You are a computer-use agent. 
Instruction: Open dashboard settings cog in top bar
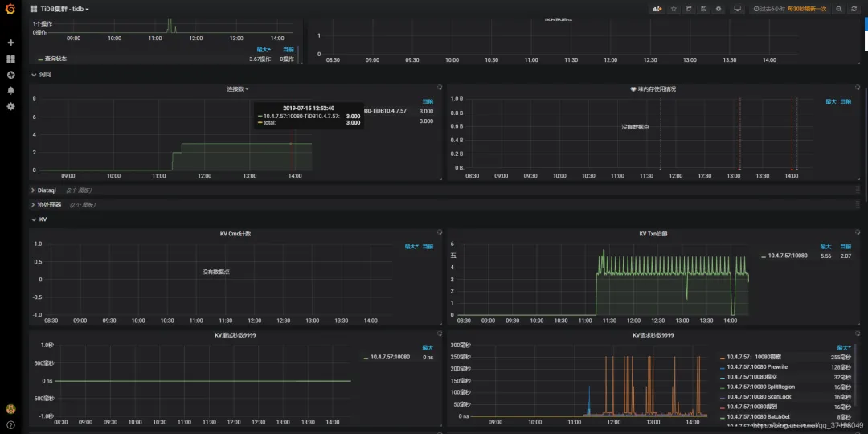click(x=719, y=9)
